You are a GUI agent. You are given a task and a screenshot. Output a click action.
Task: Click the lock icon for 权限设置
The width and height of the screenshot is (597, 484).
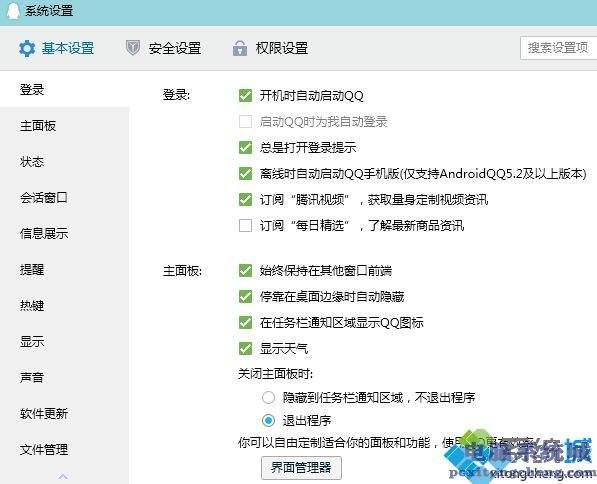coord(240,48)
